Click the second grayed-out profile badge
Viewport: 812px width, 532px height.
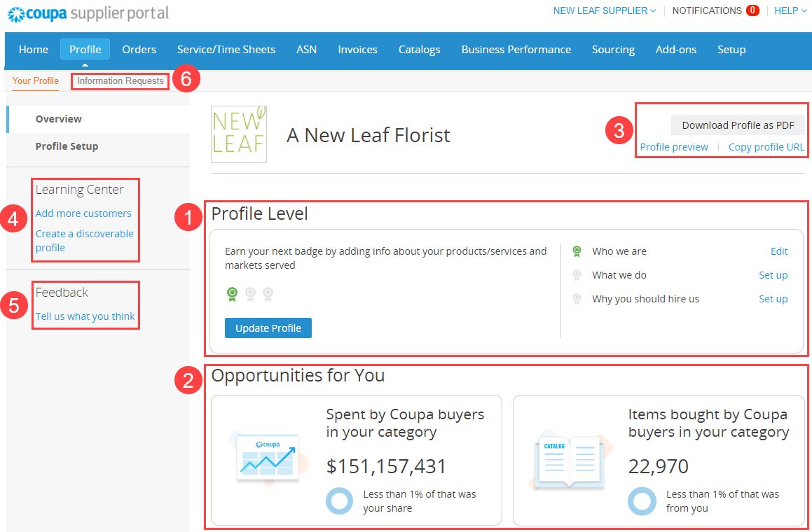[250, 294]
